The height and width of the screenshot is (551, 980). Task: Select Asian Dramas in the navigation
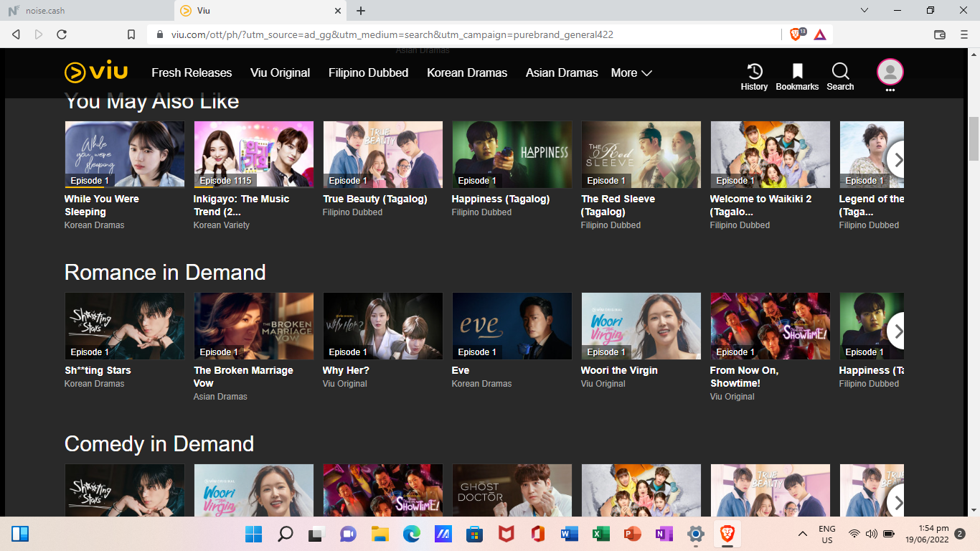tap(562, 72)
